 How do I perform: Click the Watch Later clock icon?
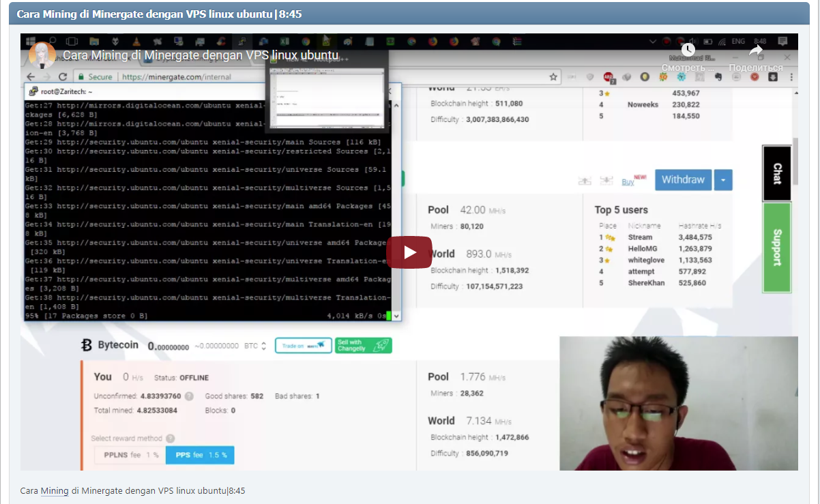[x=688, y=49]
